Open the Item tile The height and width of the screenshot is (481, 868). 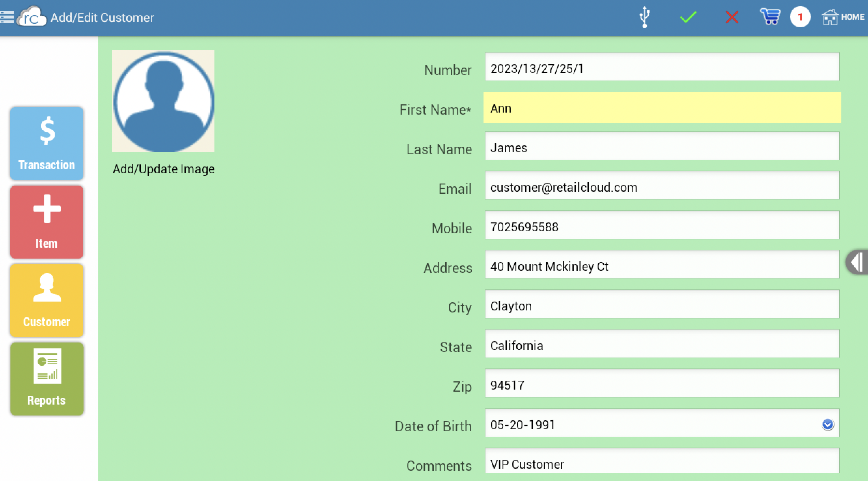pos(47,222)
